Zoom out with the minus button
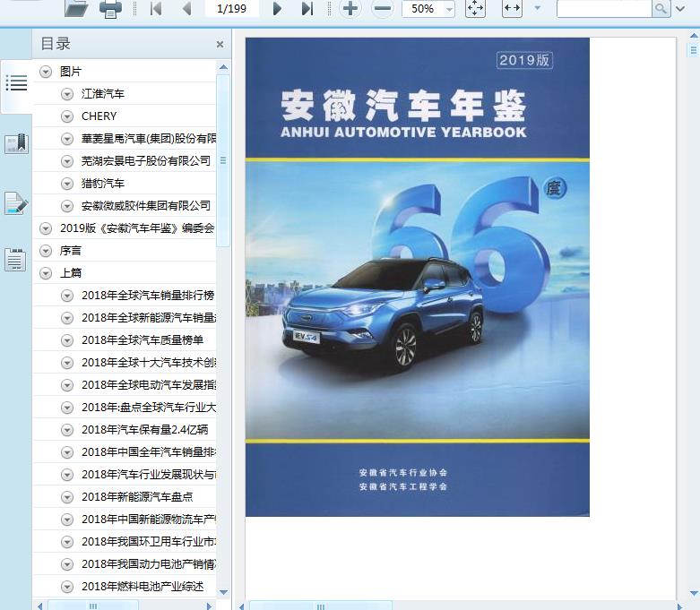Screen dimensions: 700x610 383,9
